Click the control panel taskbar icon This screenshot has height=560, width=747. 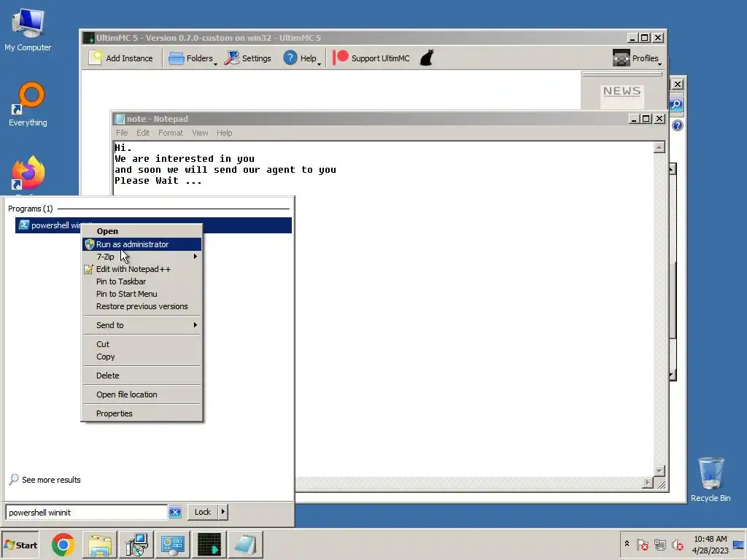pyautogui.click(x=172, y=545)
